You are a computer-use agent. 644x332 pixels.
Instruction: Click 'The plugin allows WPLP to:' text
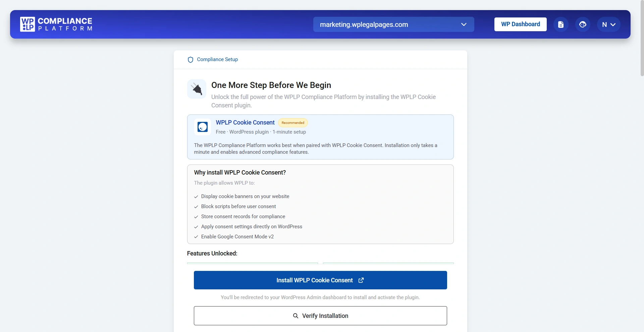(x=224, y=183)
